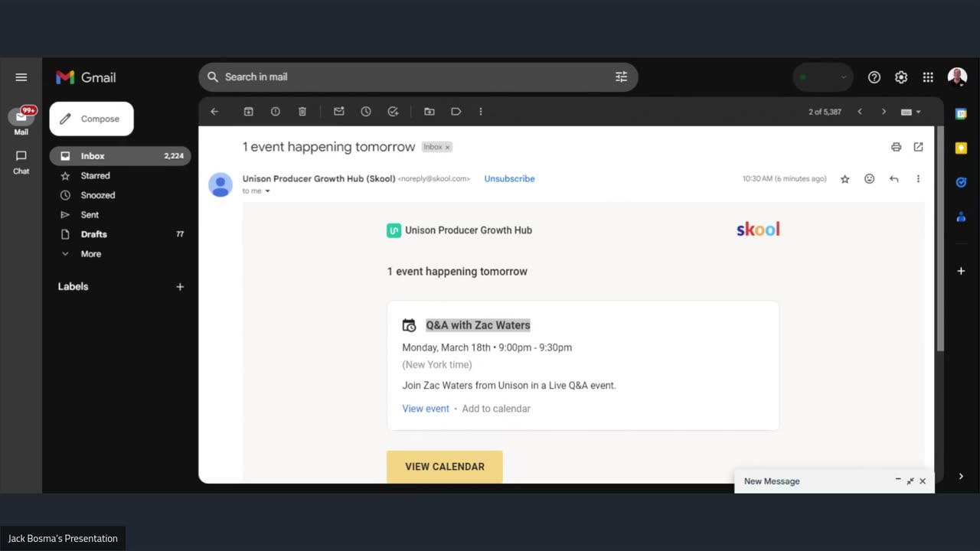The height and width of the screenshot is (551, 980).
Task: Archive this email
Action: [249, 112]
